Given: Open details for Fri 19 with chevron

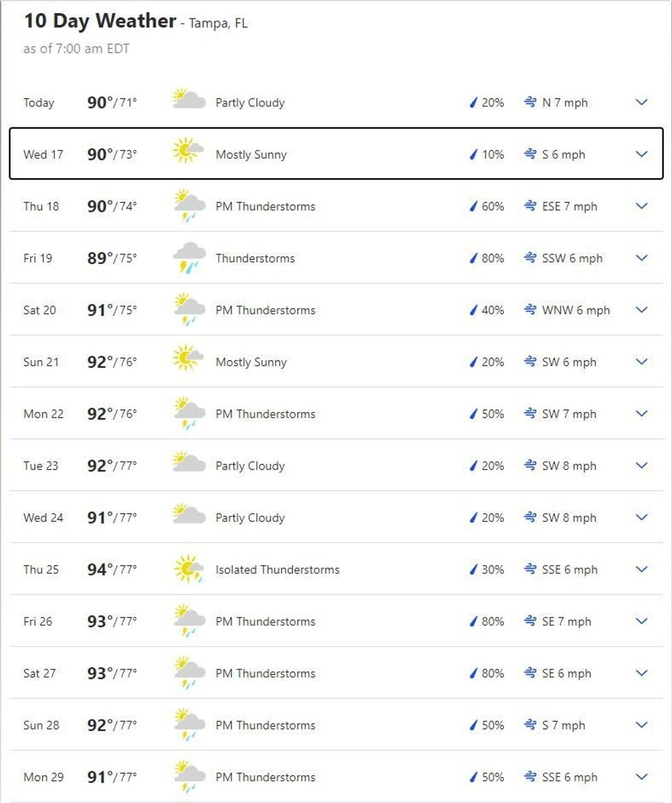Looking at the screenshot, I should (x=642, y=258).
